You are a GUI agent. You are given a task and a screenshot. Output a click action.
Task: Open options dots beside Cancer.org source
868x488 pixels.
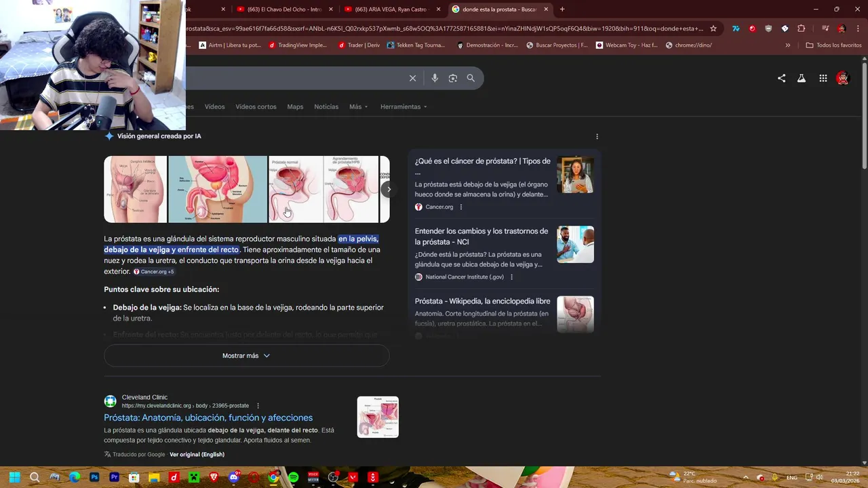[x=461, y=207]
